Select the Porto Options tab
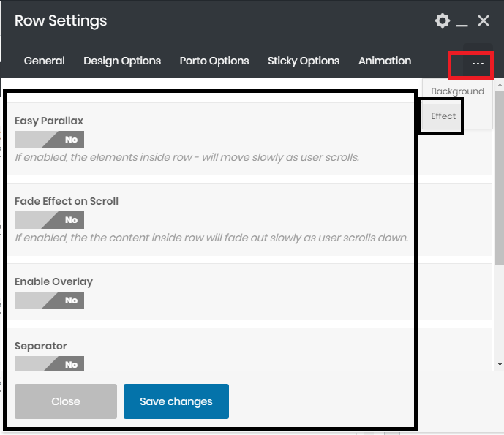504x435 pixels. [214, 61]
